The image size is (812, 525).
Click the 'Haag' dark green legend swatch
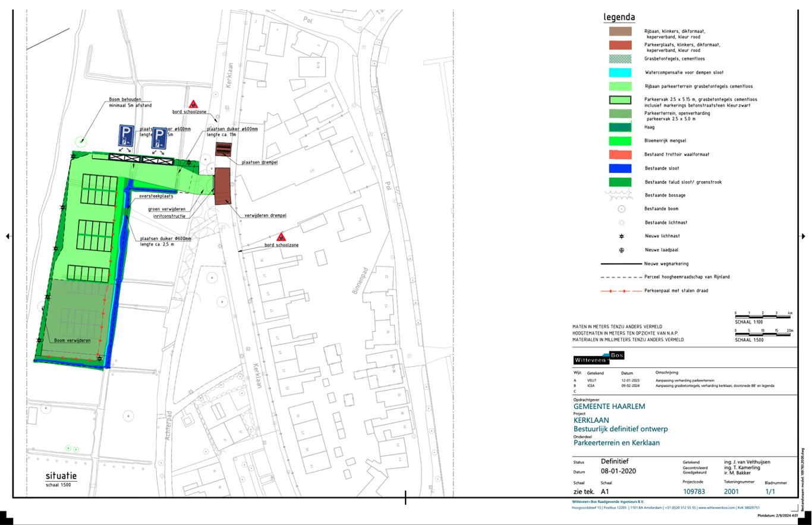620,127
